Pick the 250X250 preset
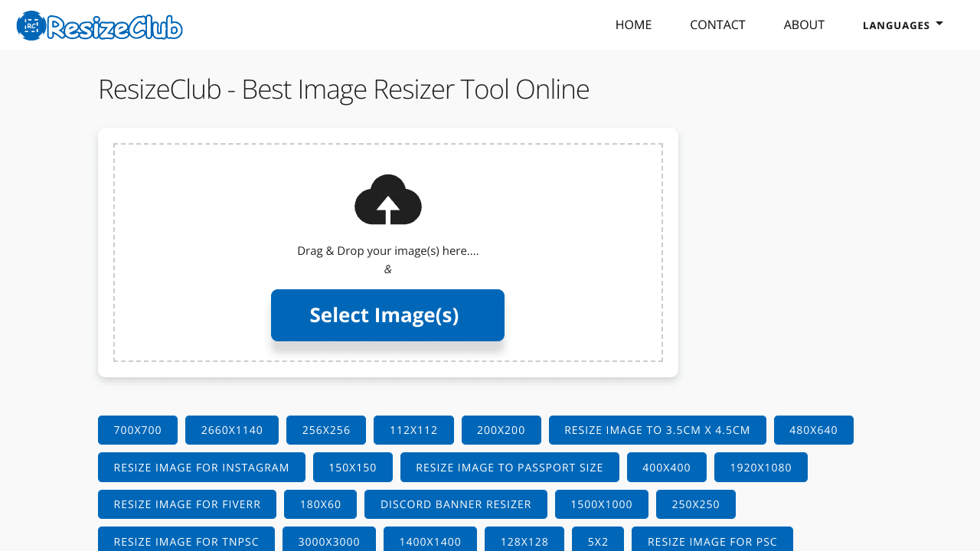980x551 pixels. tap(696, 504)
